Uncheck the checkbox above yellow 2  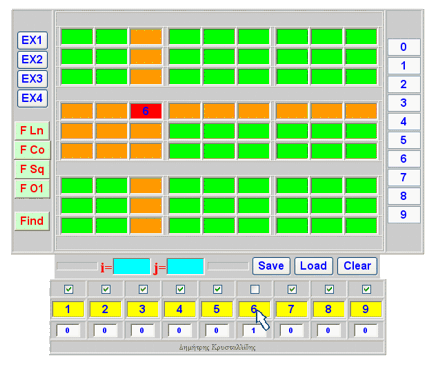coord(106,289)
